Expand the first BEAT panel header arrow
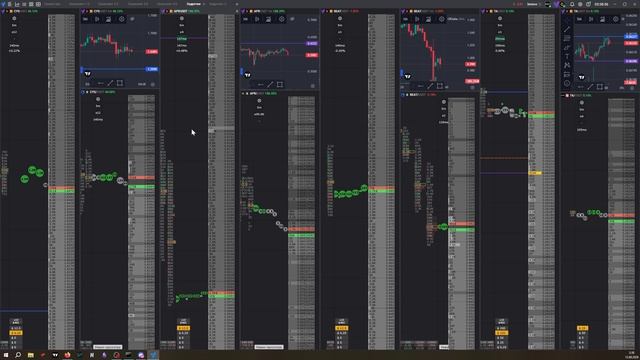640x360 pixels. click(x=327, y=11)
